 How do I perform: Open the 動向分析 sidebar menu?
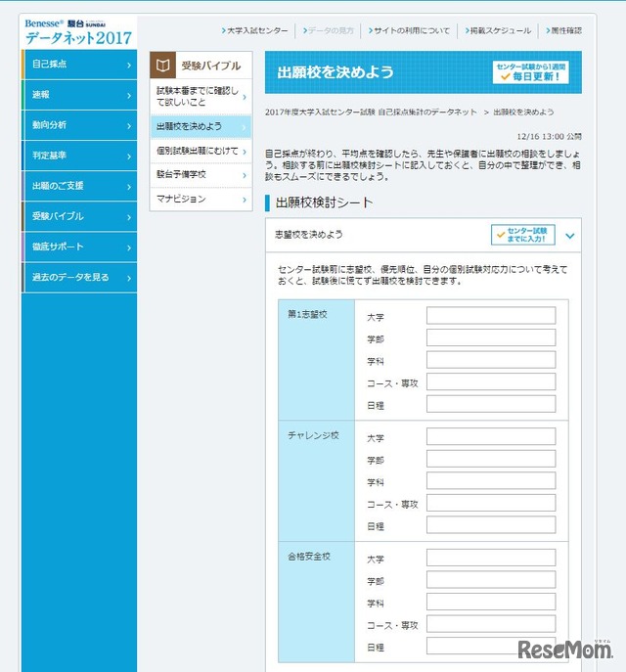[79, 125]
